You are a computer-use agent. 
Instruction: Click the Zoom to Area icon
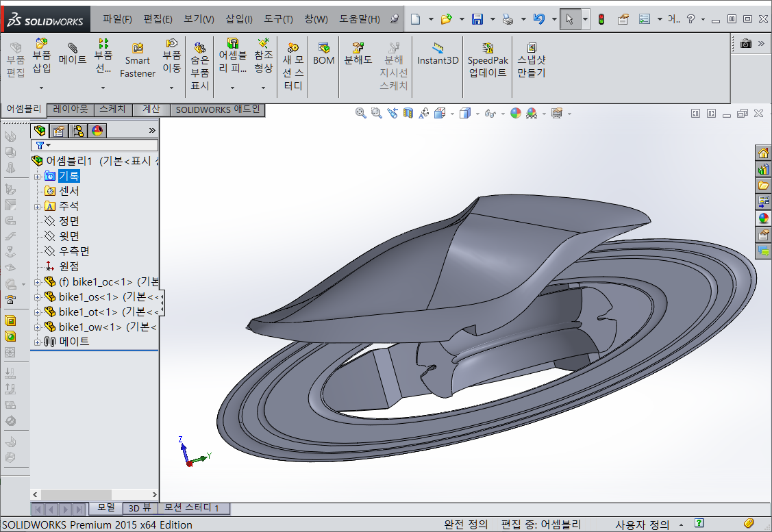[376, 113]
